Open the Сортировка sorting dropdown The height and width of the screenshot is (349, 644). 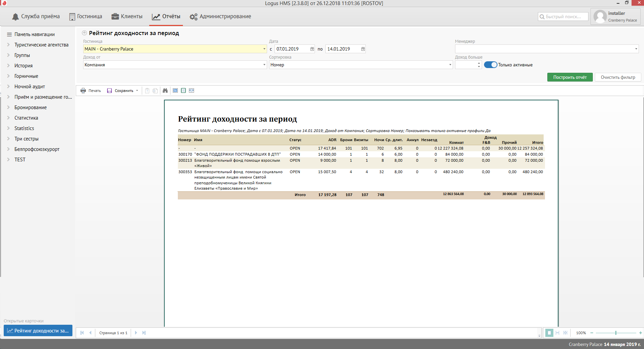[450, 65]
